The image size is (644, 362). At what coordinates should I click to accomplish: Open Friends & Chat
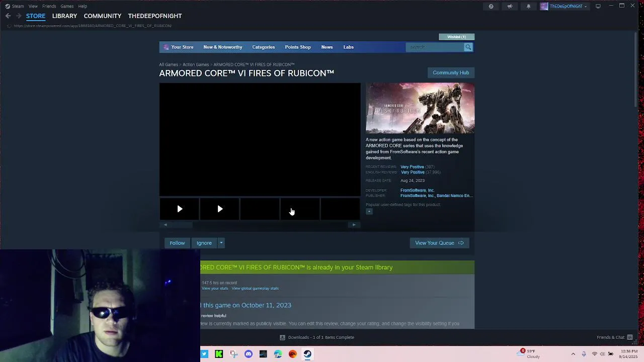coord(614,337)
